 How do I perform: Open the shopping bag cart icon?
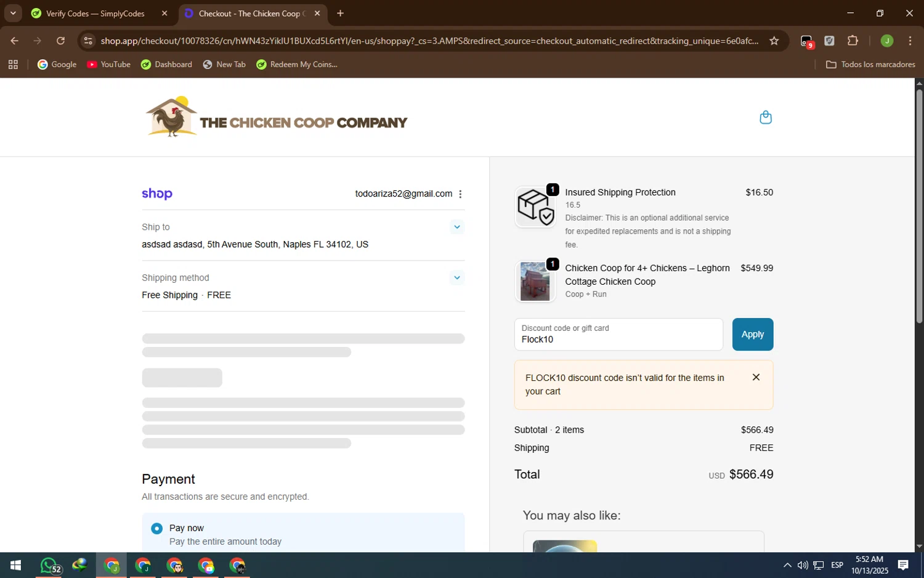(x=765, y=117)
